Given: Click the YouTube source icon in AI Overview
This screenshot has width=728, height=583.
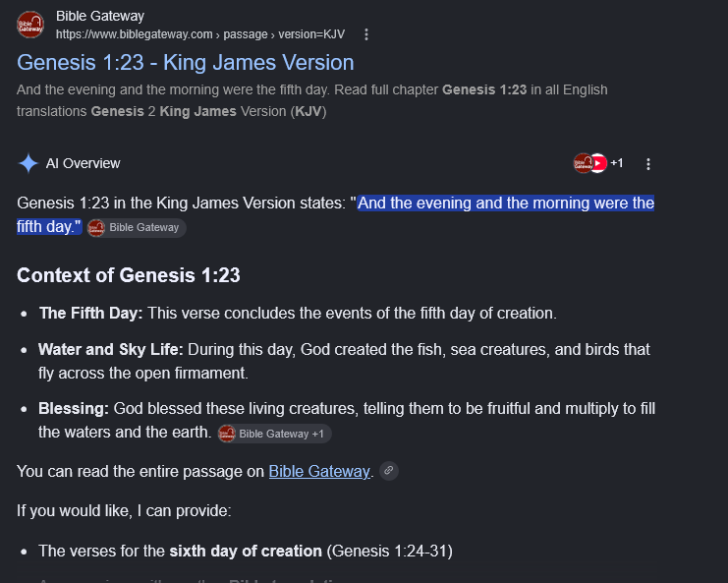Looking at the screenshot, I should coord(599,163).
